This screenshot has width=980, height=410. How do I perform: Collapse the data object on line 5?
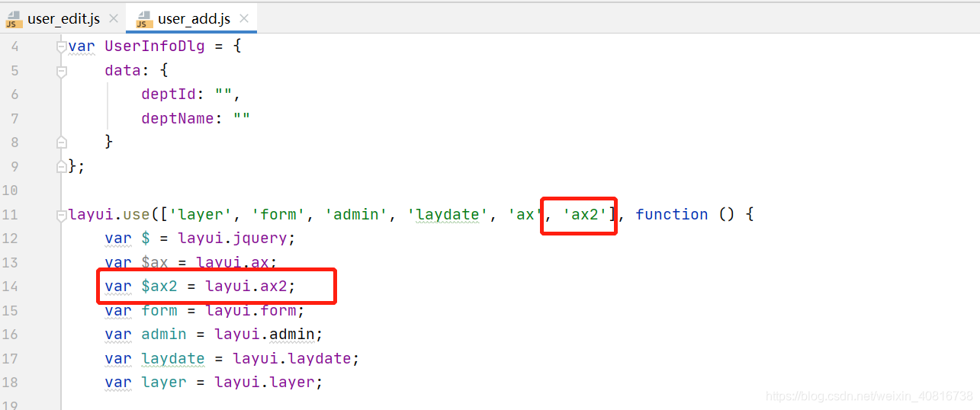coord(62,71)
